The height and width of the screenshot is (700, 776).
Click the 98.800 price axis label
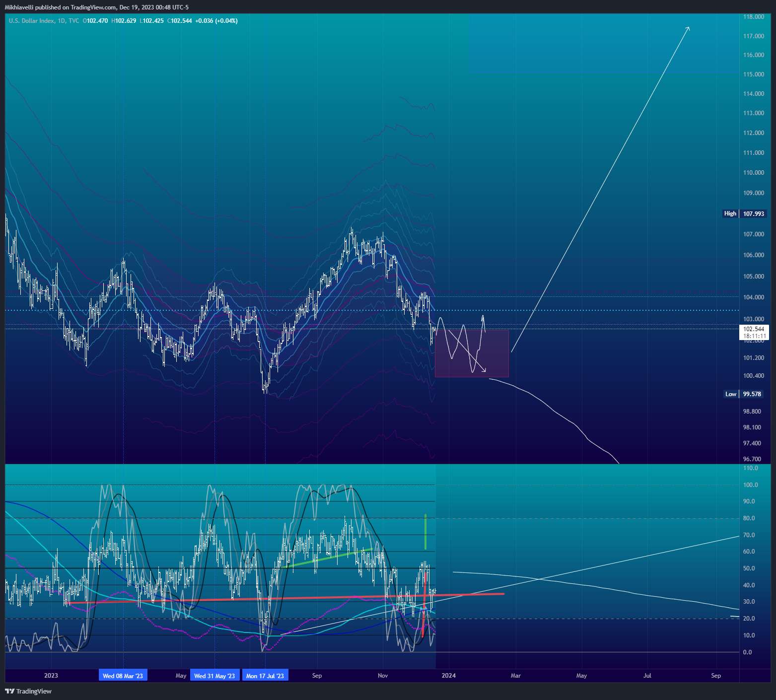(752, 412)
